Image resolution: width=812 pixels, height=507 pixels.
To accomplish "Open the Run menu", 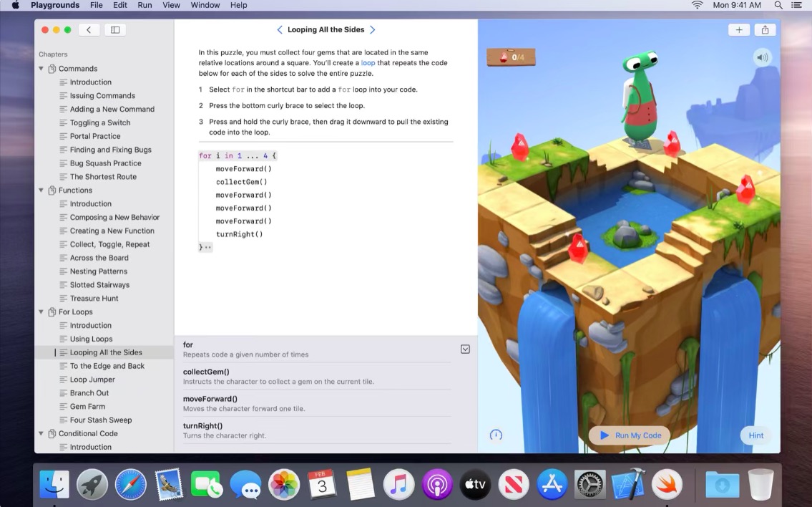I will pos(145,5).
